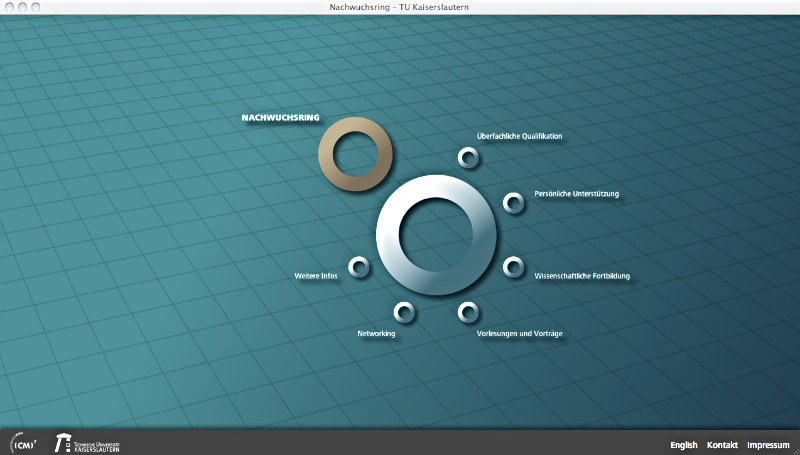This screenshot has height=455, width=800.
Task: Click the small ring beside Überfachliche Qualifikation
Action: click(x=468, y=157)
